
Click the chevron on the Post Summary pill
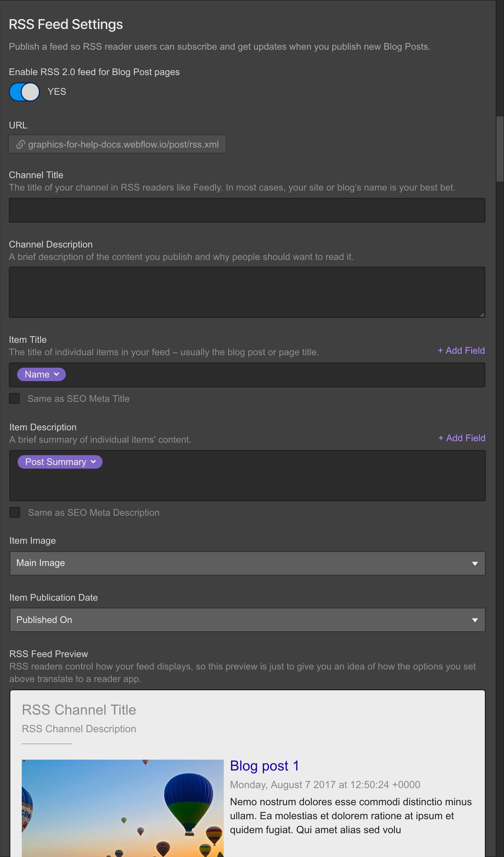pyautogui.click(x=93, y=461)
